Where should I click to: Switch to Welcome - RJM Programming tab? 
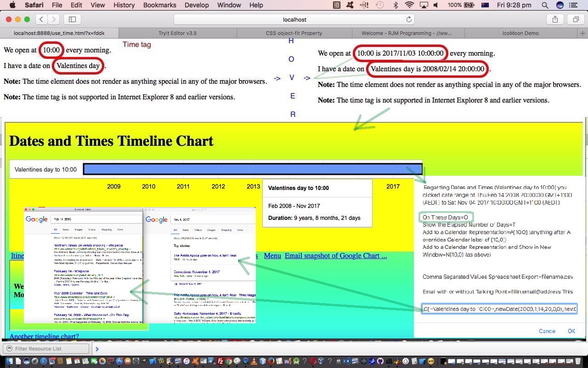[407, 33]
